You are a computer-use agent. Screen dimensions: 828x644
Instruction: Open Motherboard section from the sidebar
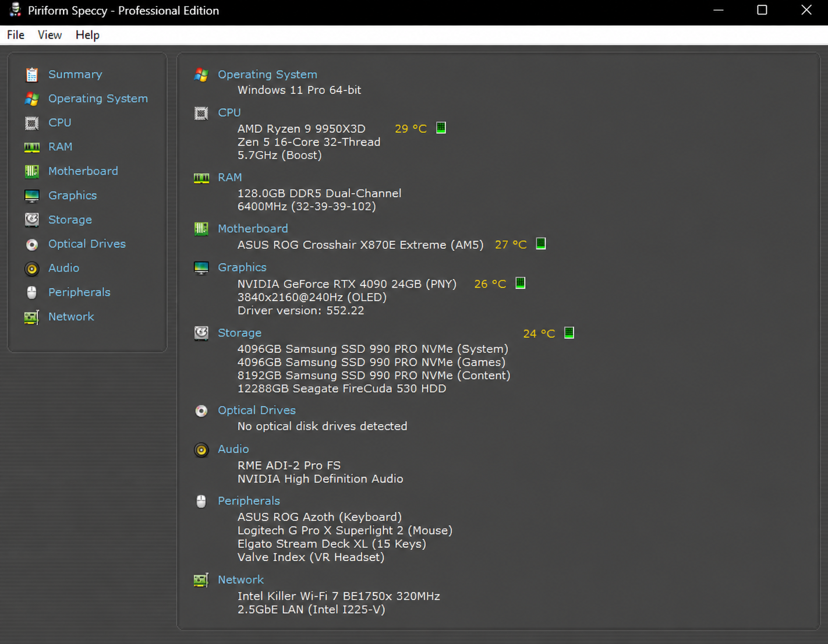pos(83,171)
